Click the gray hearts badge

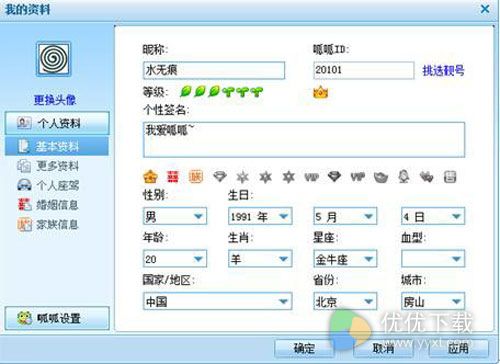(426, 177)
